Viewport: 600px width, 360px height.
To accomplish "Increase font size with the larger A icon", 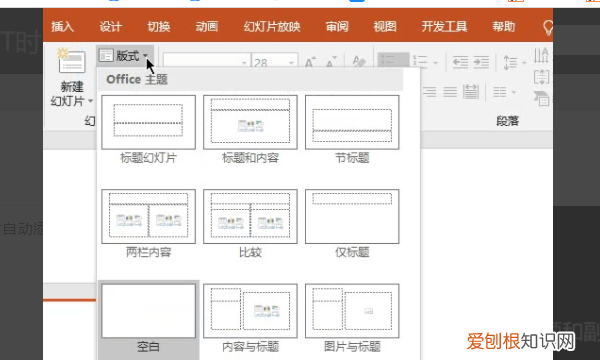I will [x=310, y=62].
